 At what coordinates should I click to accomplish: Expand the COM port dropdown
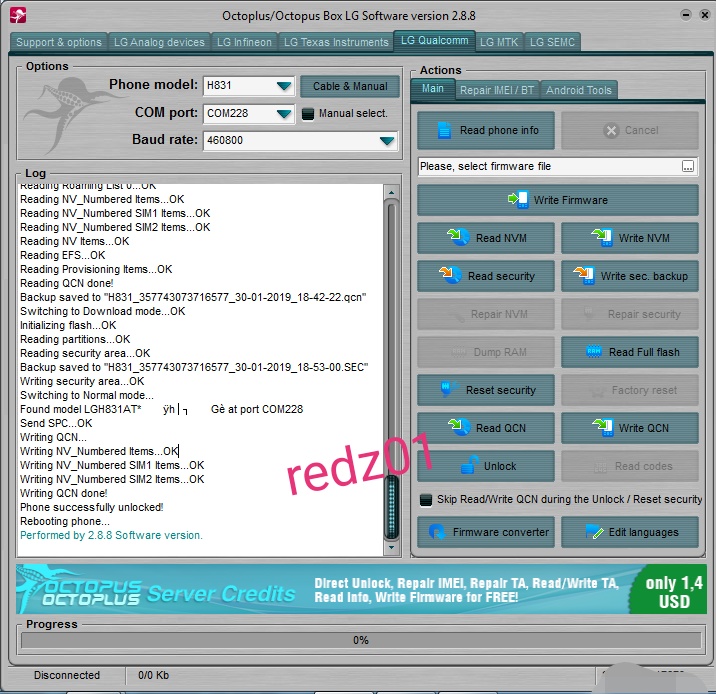pos(284,113)
